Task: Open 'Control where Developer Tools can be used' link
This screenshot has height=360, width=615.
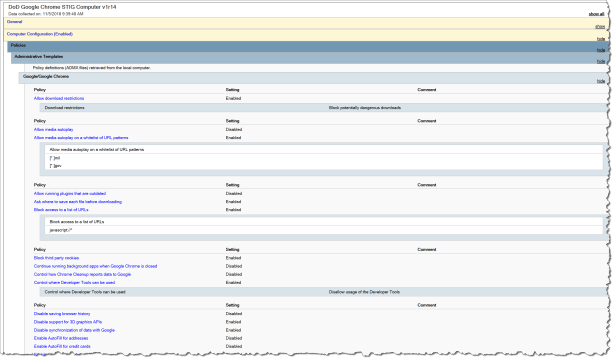Action: tap(74, 283)
